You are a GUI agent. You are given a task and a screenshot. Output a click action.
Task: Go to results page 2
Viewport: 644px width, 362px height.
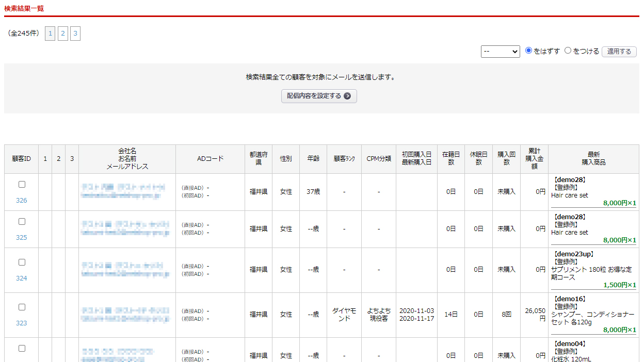[62, 34]
